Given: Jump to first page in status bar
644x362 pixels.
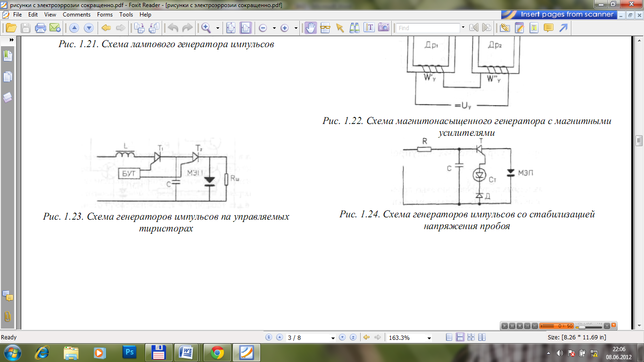Looking at the screenshot, I should point(269,337).
